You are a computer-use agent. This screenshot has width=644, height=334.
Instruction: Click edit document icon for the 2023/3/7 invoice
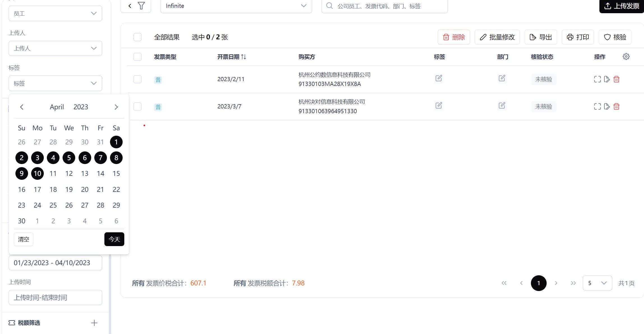pyautogui.click(x=607, y=106)
